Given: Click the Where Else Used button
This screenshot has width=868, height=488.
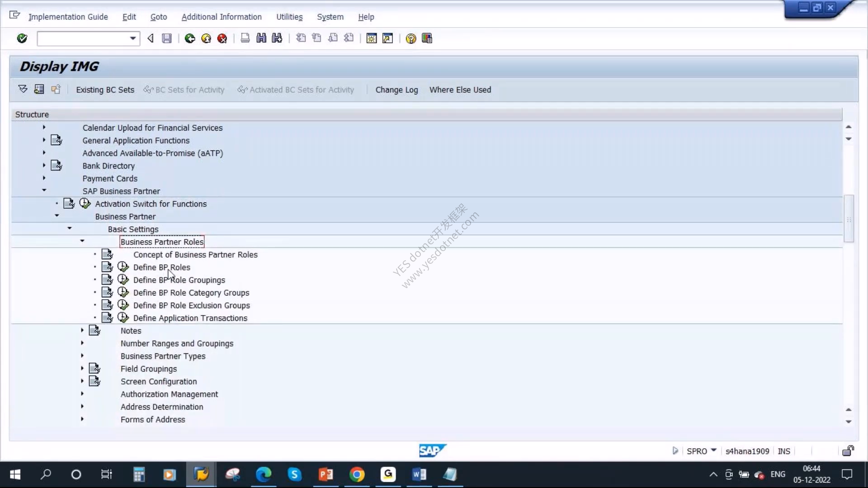Looking at the screenshot, I should coord(460,89).
